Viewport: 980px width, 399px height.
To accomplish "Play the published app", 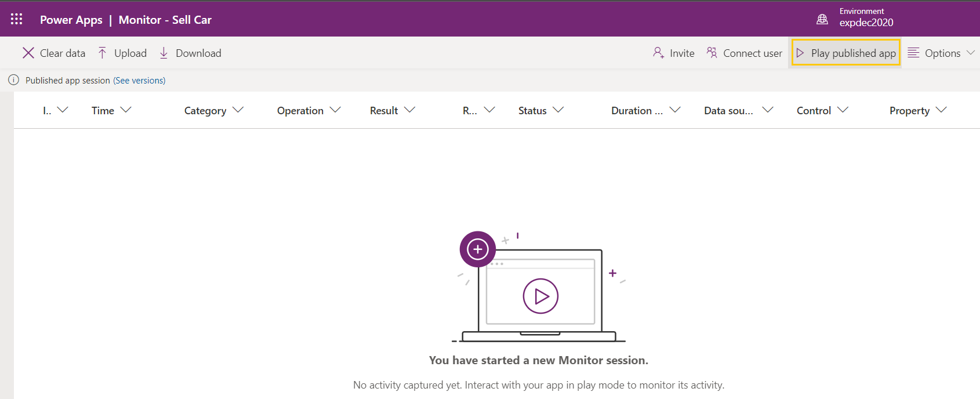I will point(846,53).
